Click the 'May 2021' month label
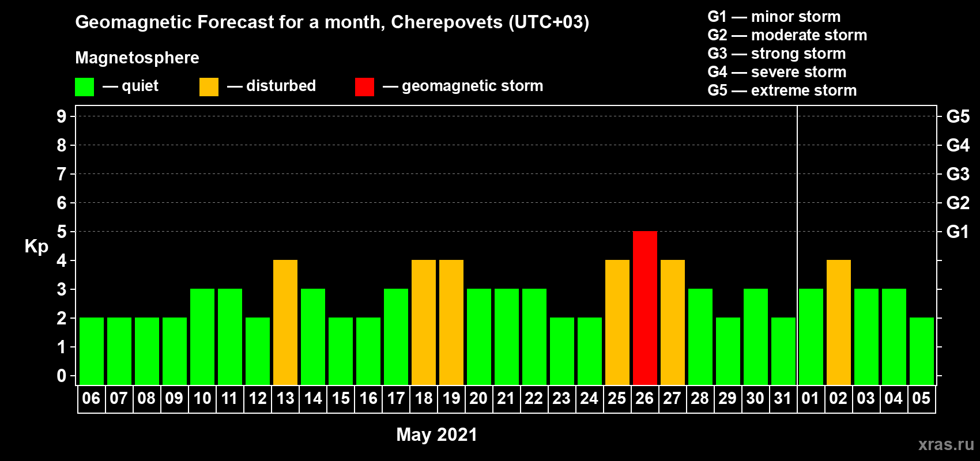This screenshot has width=980, height=461. tap(437, 434)
